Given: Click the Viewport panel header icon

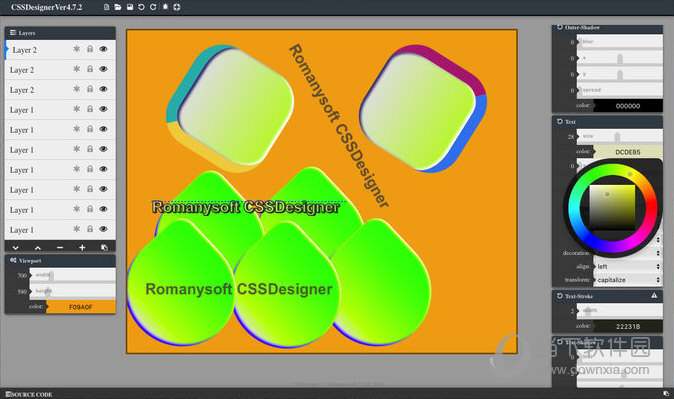Looking at the screenshot, I should 13,260.
